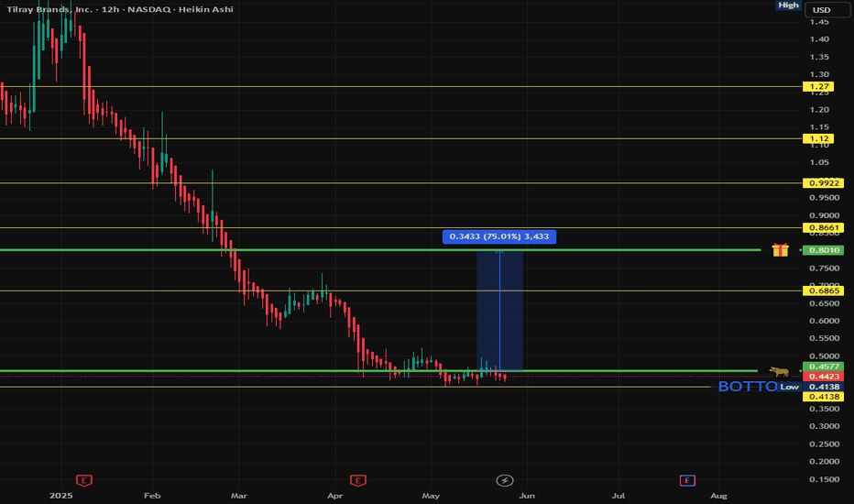Select the 0.8661 yellow price label
854x504 pixels.
tap(824, 228)
